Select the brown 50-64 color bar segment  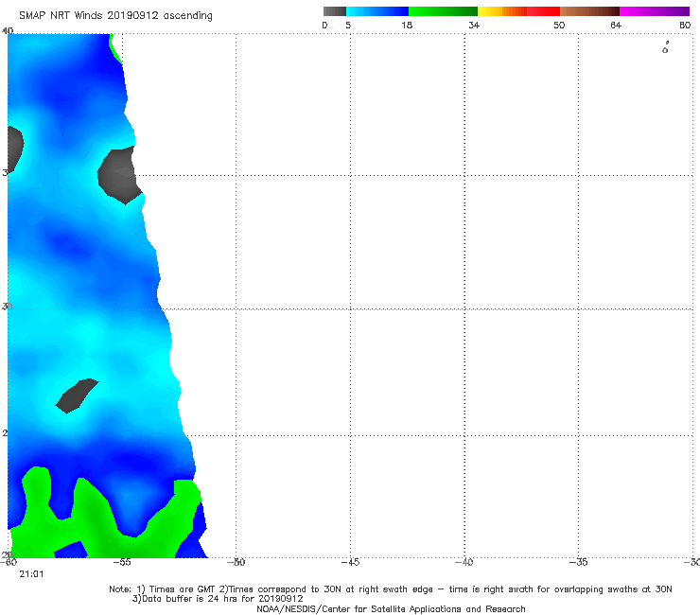click(x=589, y=11)
